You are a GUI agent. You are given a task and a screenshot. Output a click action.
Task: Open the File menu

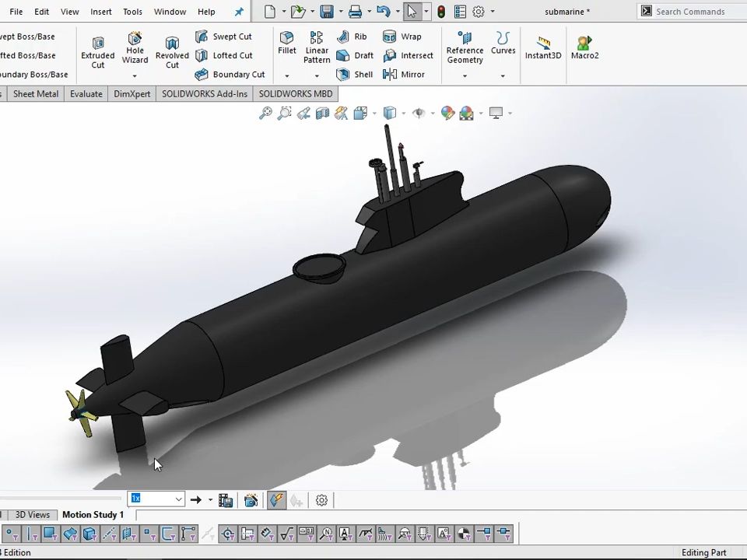click(x=16, y=12)
